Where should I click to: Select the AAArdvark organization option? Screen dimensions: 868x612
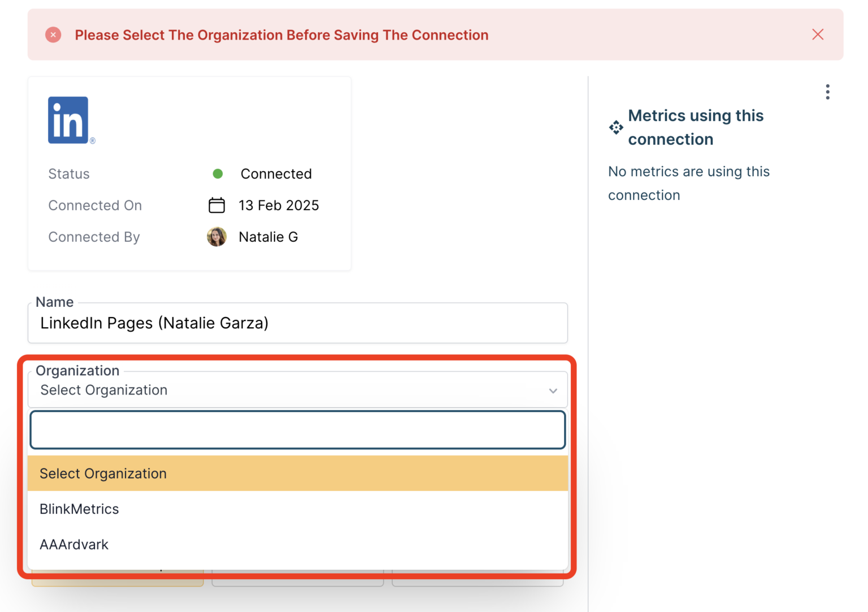click(x=73, y=544)
